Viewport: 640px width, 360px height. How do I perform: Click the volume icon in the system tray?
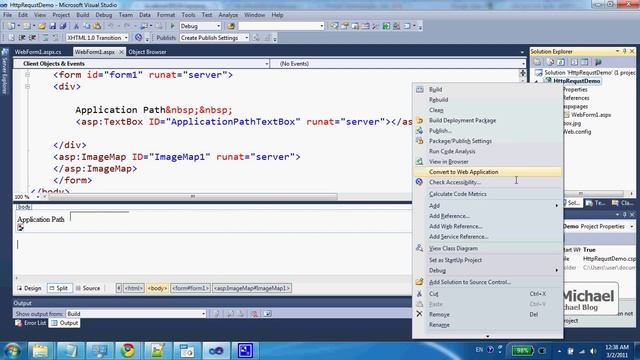pyautogui.click(x=593, y=351)
